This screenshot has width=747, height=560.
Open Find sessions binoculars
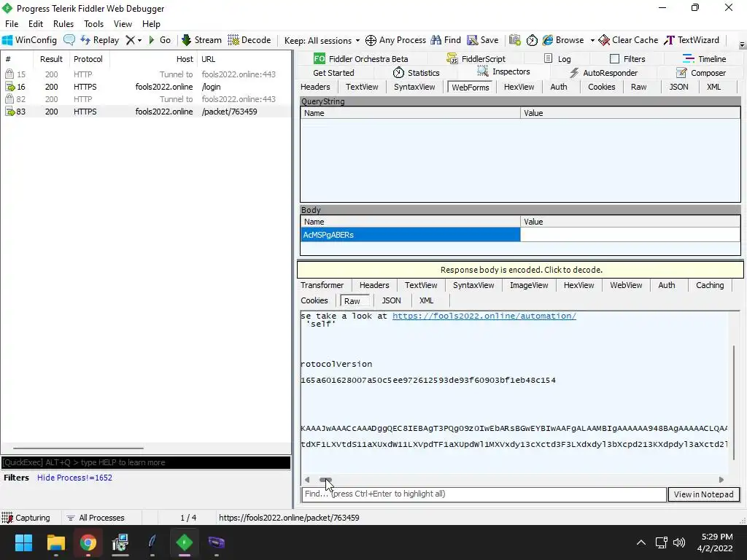coord(446,40)
